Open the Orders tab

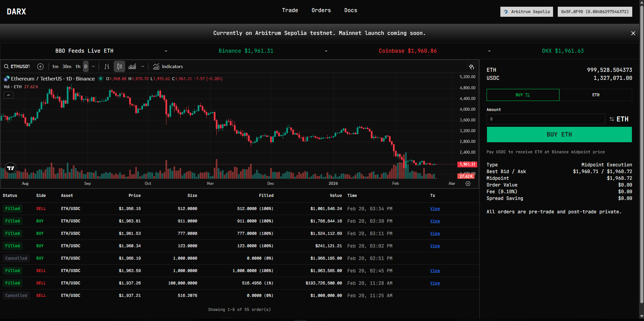(321, 10)
